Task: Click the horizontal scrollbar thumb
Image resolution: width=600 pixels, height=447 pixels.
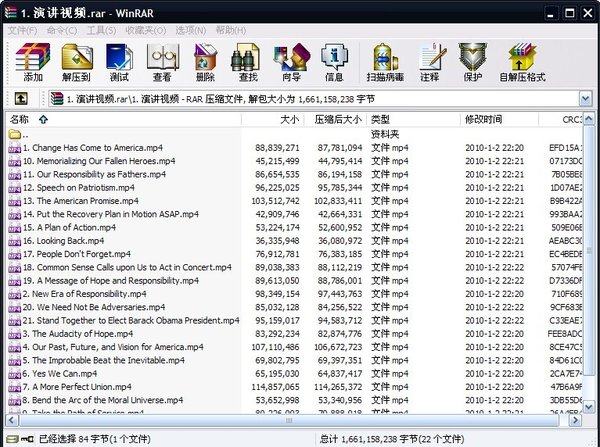Action: (x=289, y=420)
